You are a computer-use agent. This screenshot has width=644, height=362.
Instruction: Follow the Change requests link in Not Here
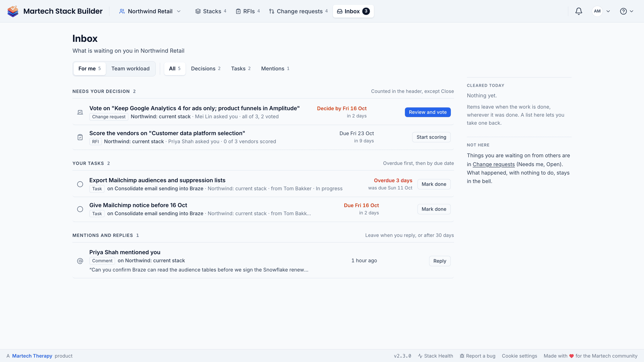494,164
